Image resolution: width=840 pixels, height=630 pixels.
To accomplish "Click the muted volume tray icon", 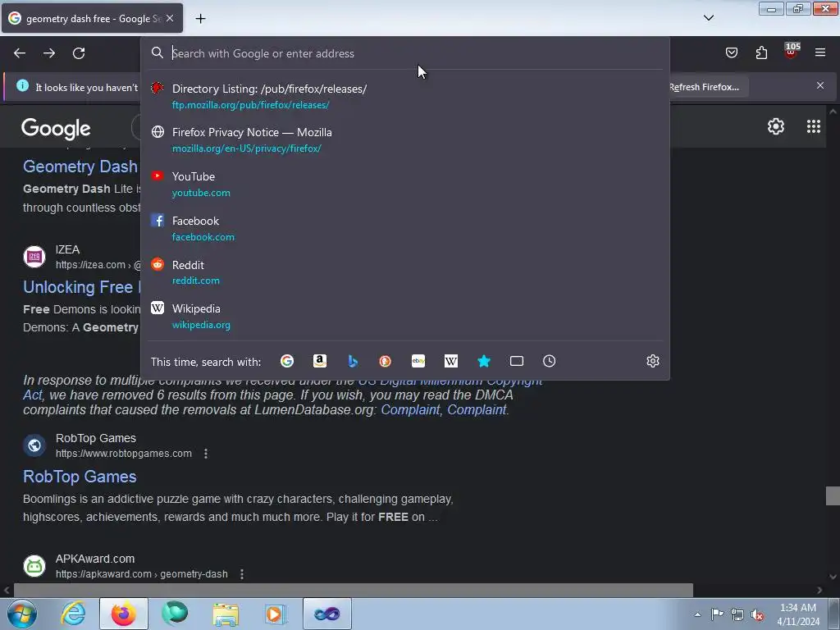I will (x=757, y=614).
